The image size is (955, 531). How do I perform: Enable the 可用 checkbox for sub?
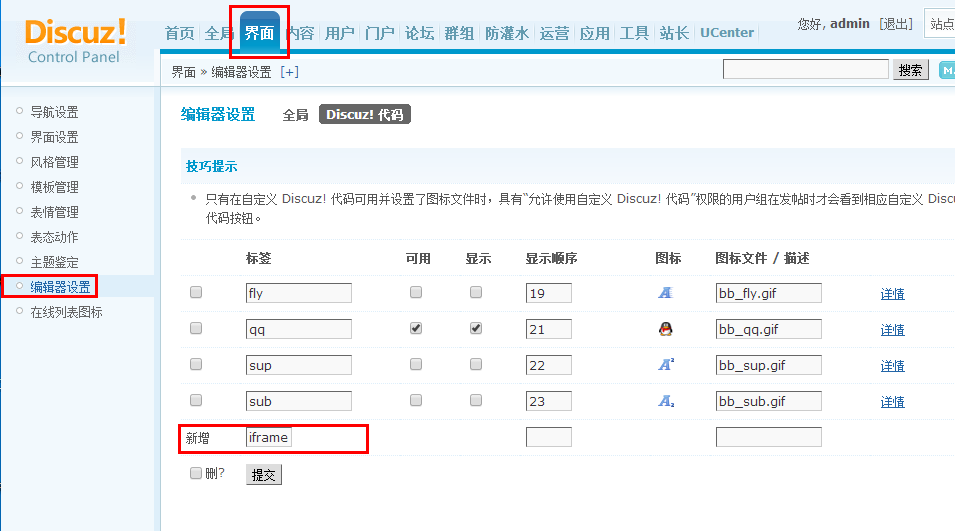pyautogui.click(x=416, y=400)
